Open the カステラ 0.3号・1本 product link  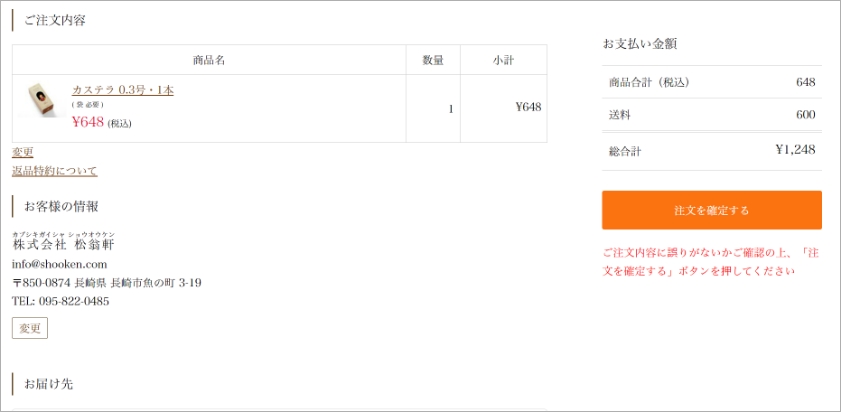click(x=122, y=90)
